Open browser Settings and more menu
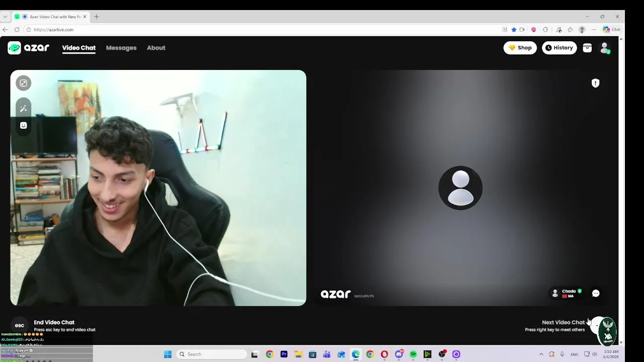The image size is (644, 362). click(594, 30)
